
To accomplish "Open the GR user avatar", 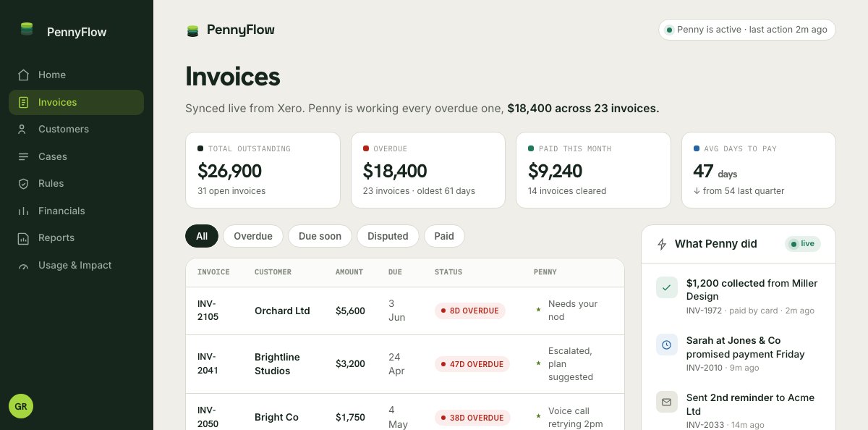I will tap(21, 406).
